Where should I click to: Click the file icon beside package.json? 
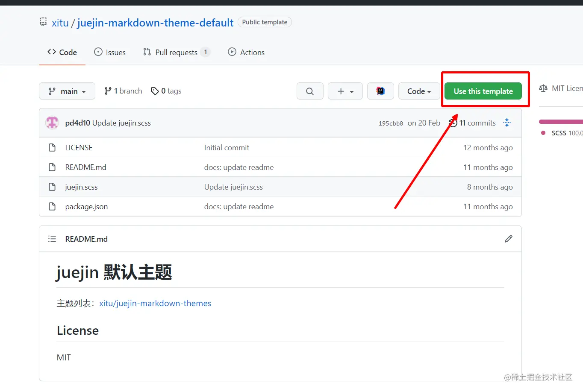click(52, 206)
